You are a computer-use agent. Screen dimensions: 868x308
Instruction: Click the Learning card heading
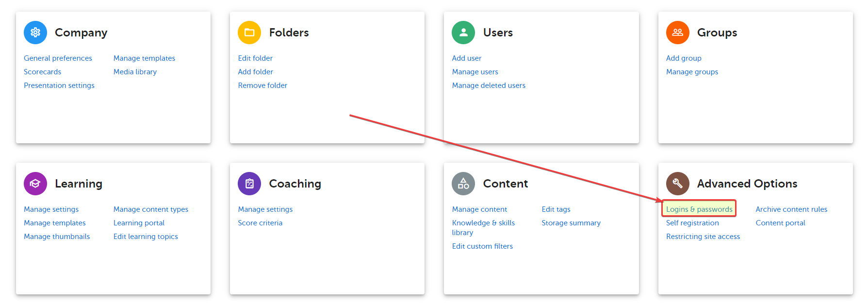79,184
